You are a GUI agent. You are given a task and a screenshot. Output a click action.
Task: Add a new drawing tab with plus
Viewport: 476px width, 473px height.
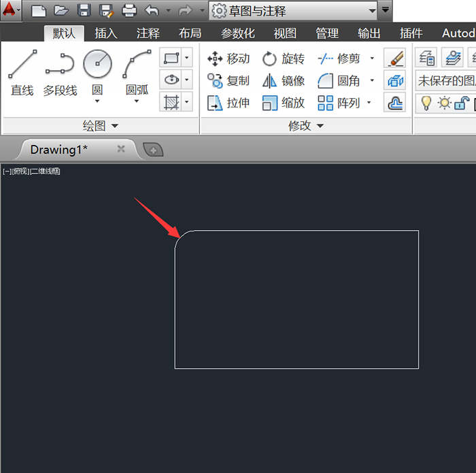click(153, 150)
